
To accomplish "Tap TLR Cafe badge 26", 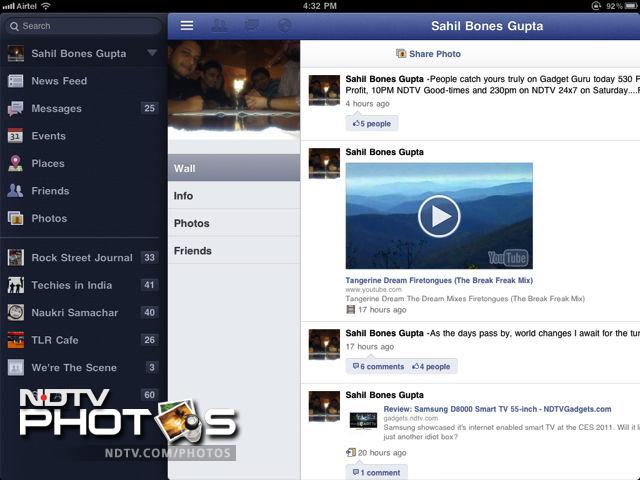I will (x=149, y=340).
